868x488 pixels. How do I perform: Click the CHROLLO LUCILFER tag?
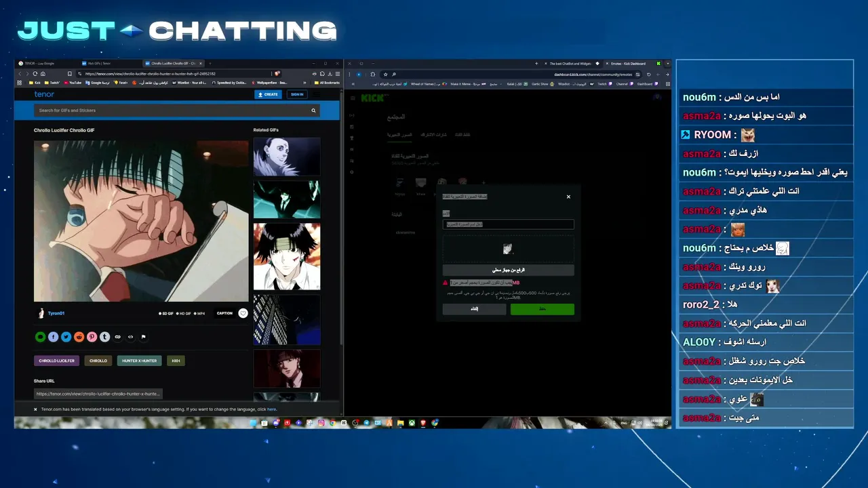coord(57,361)
